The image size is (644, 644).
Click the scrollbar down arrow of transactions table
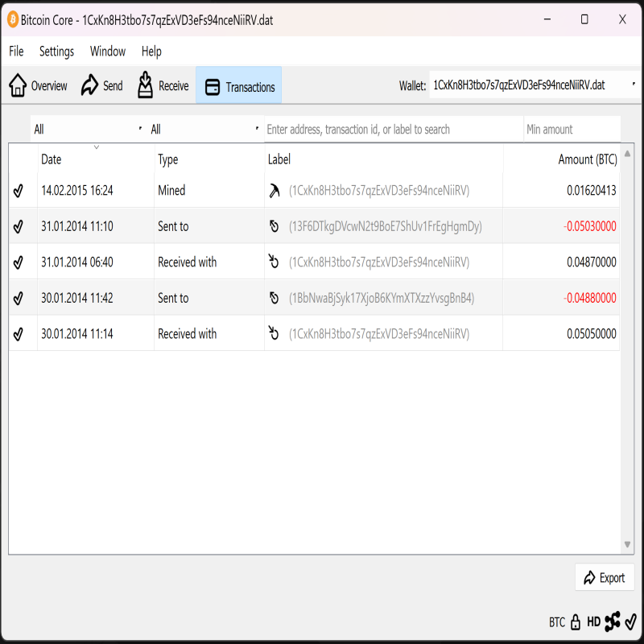(627, 545)
